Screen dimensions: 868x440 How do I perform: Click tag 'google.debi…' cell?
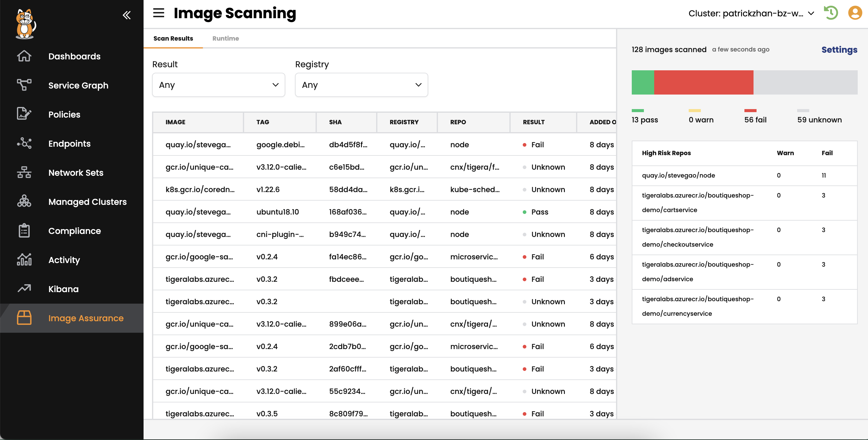(280, 145)
